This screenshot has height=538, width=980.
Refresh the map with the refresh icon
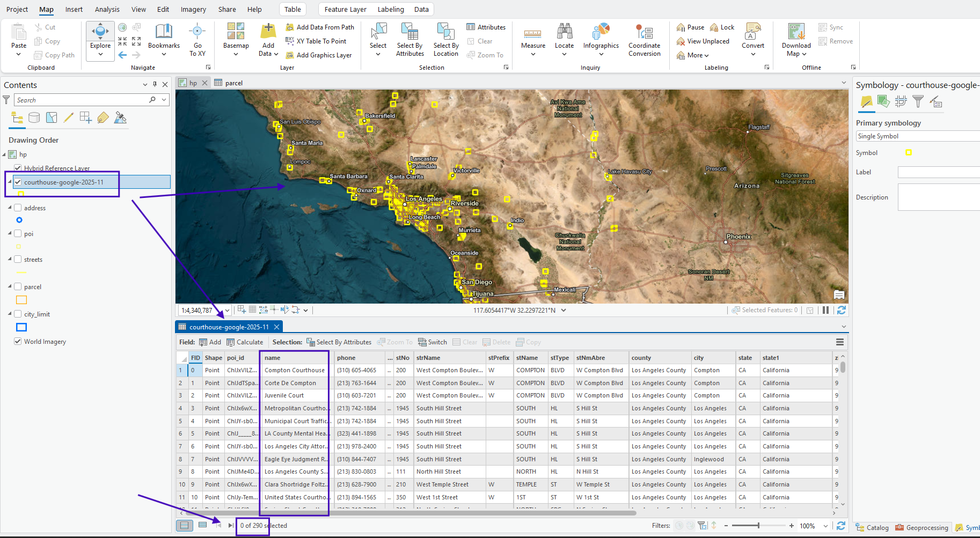pos(841,310)
